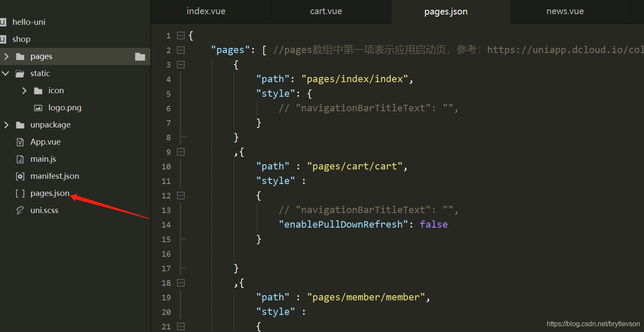Click the "style" key on line 5
The image size is (644, 332).
coord(276,94)
